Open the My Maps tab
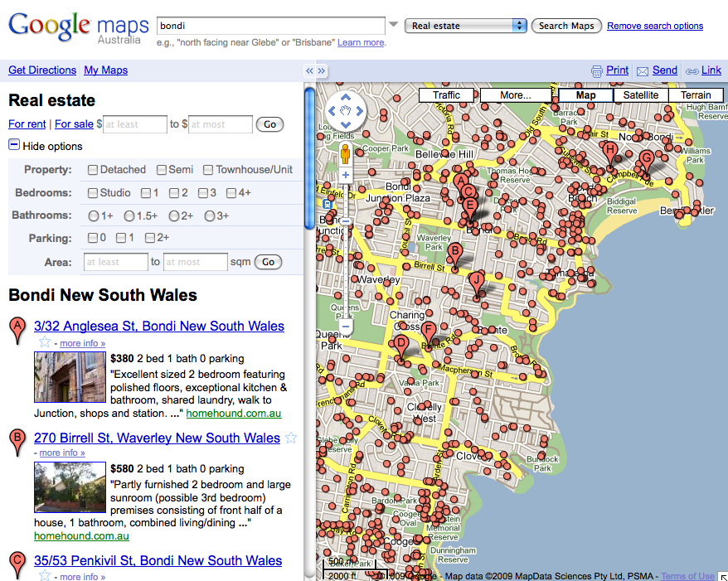This screenshot has width=728, height=581. pos(106,70)
